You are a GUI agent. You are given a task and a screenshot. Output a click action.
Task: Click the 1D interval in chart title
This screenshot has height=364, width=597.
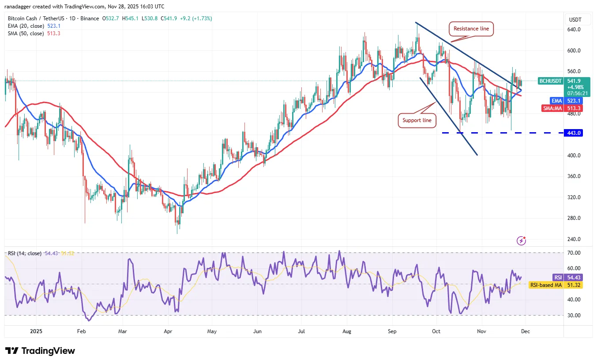click(x=70, y=19)
